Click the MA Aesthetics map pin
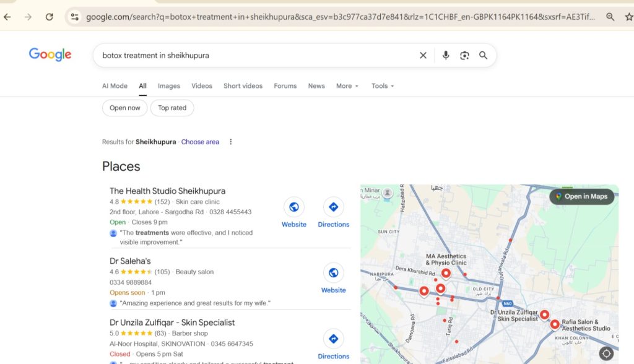634x364 pixels. 445,274
